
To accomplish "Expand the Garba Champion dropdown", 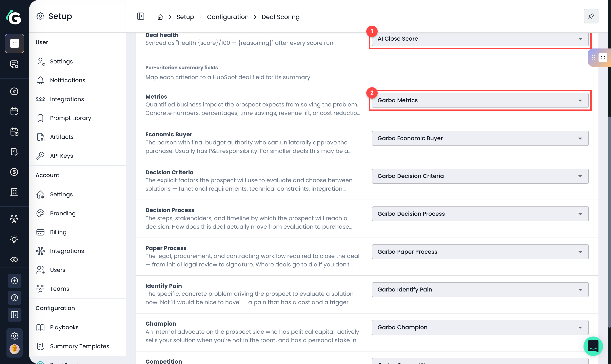I will pos(480,327).
